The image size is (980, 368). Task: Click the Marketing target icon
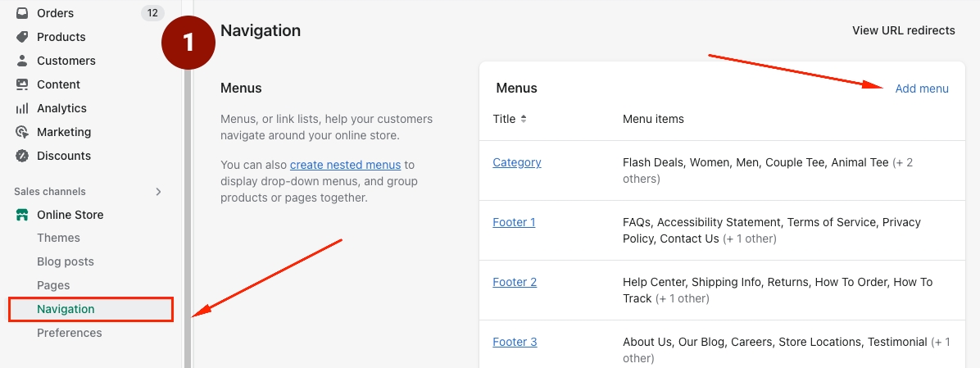pos(22,132)
